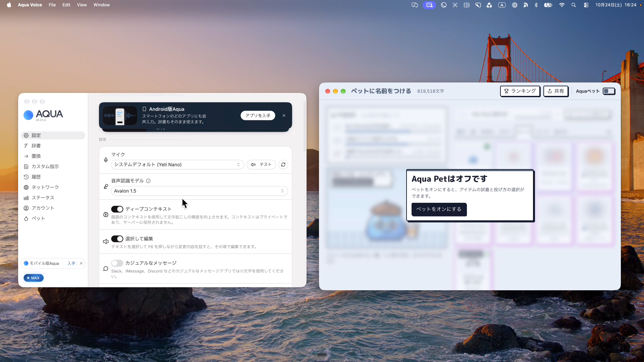Enable the カジュアルなメッセージ switch
The image size is (644, 362).
pos(117,263)
